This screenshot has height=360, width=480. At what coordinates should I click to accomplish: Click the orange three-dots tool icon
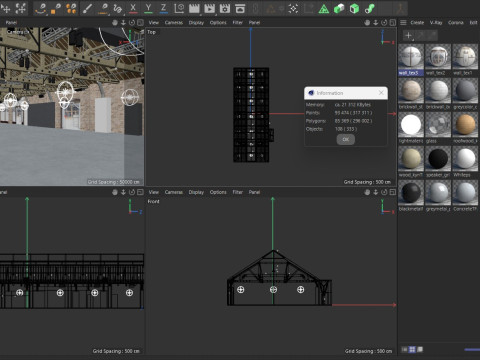[71, 8]
